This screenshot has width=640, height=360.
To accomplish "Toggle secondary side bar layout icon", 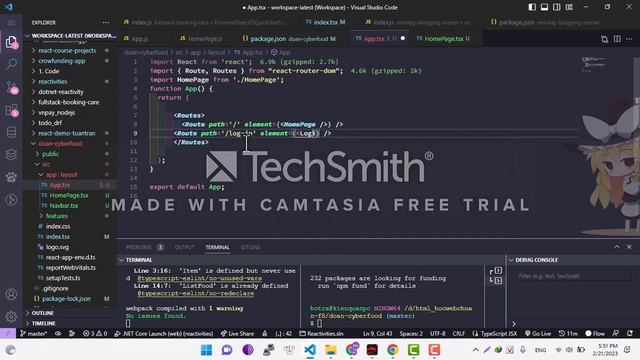I will coord(556,7).
